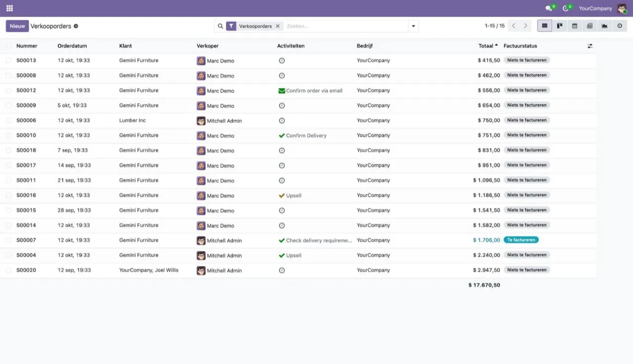Screen dimensions: 633x364
Task: Create a new order with Nieuw
Action: point(17,26)
